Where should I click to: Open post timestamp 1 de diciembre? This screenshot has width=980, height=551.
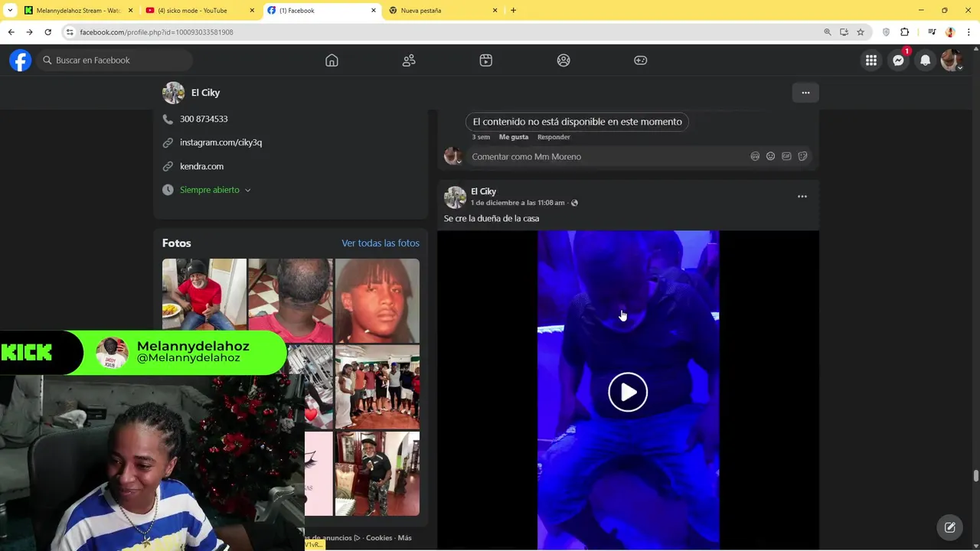point(518,203)
